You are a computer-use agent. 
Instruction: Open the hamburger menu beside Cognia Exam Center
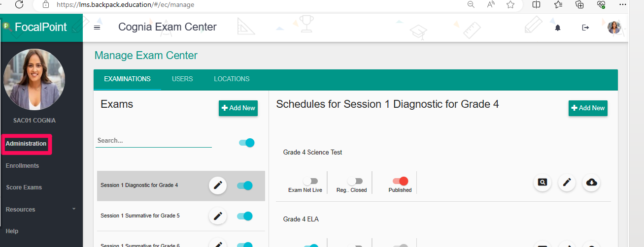[97, 28]
